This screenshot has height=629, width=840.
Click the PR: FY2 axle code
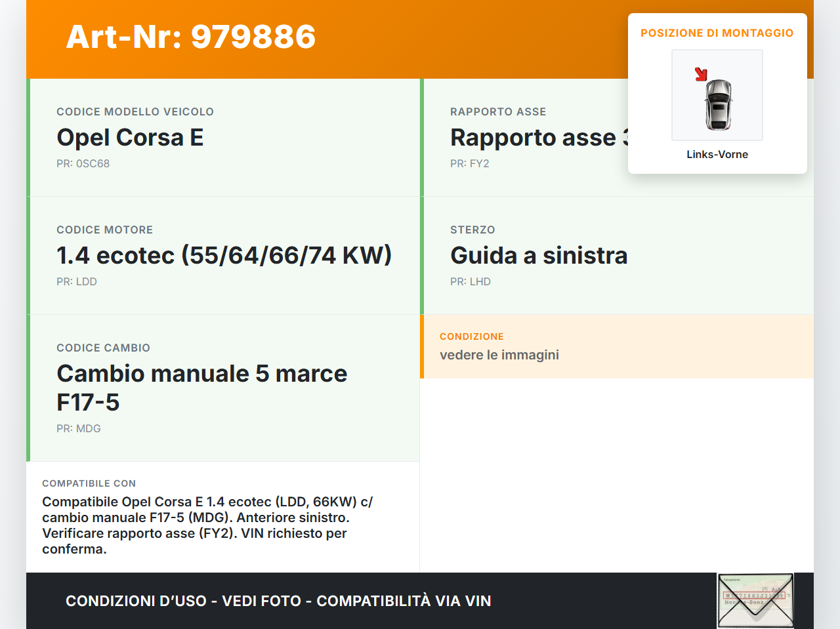469,163
